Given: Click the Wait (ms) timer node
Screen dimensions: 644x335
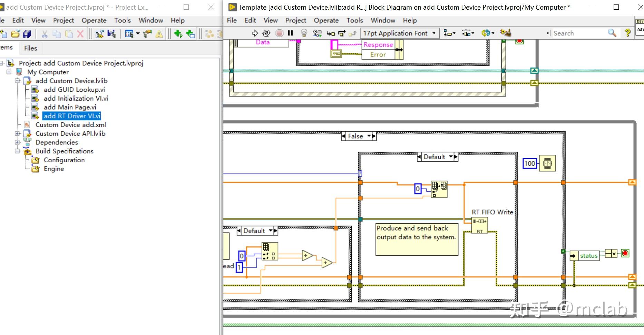Looking at the screenshot, I should tap(547, 163).
